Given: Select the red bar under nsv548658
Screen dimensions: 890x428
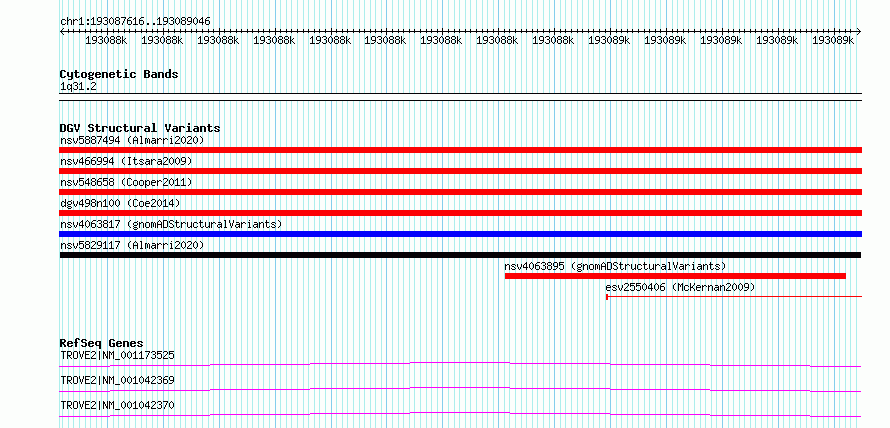Looking at the screenshot, I should 461,192.
